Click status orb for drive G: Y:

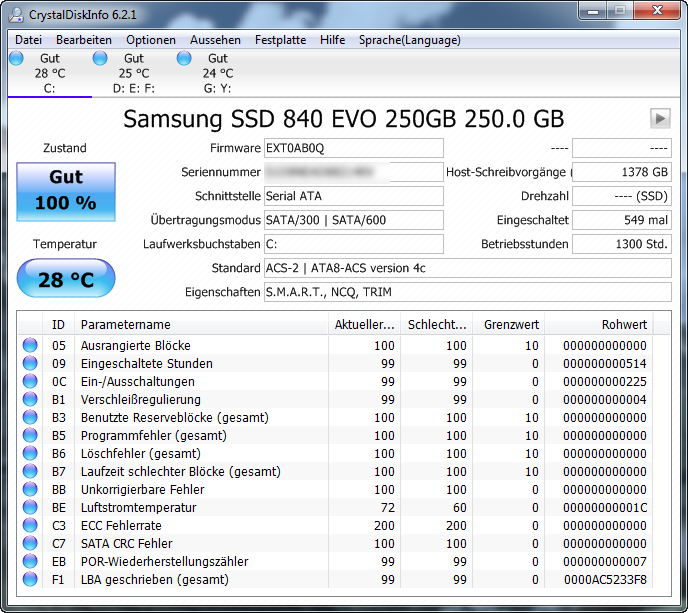pyautogui.click(x=184, y=59)
